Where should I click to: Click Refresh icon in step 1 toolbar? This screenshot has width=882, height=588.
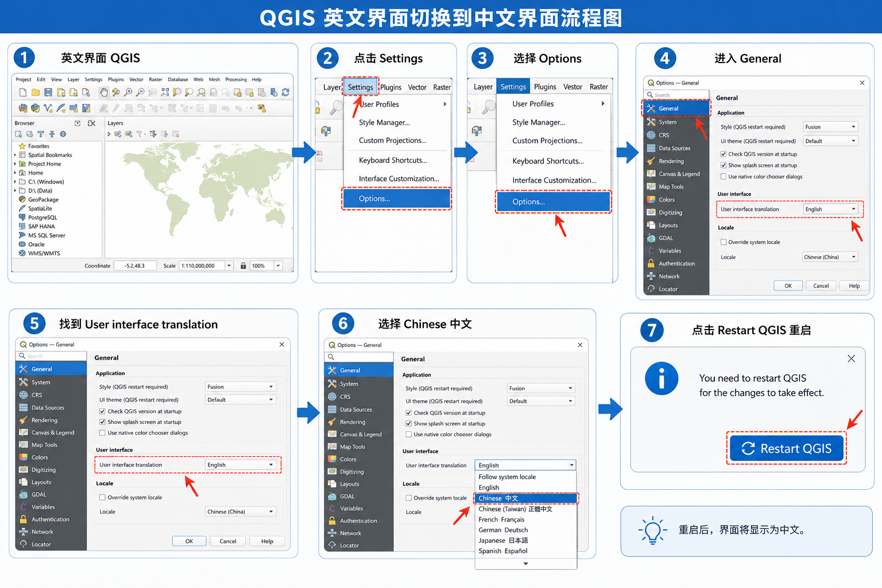[x=285, y=92]
